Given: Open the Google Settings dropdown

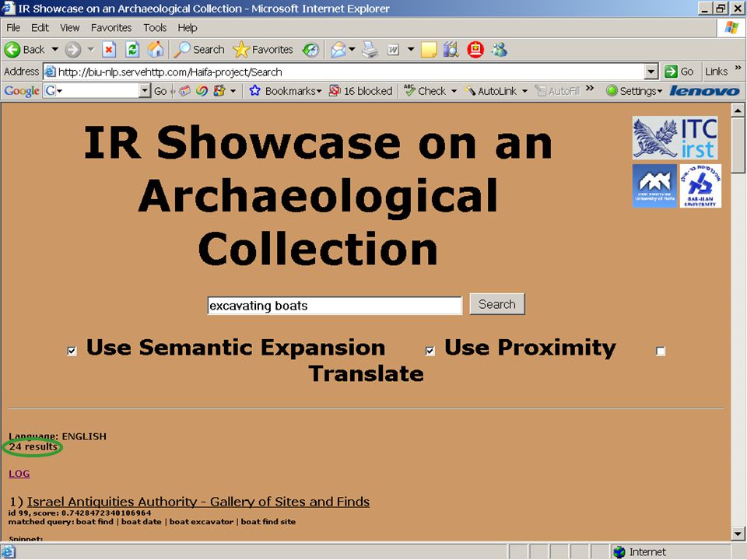Looking at the screenshot, I should click(x=660, y=92).
